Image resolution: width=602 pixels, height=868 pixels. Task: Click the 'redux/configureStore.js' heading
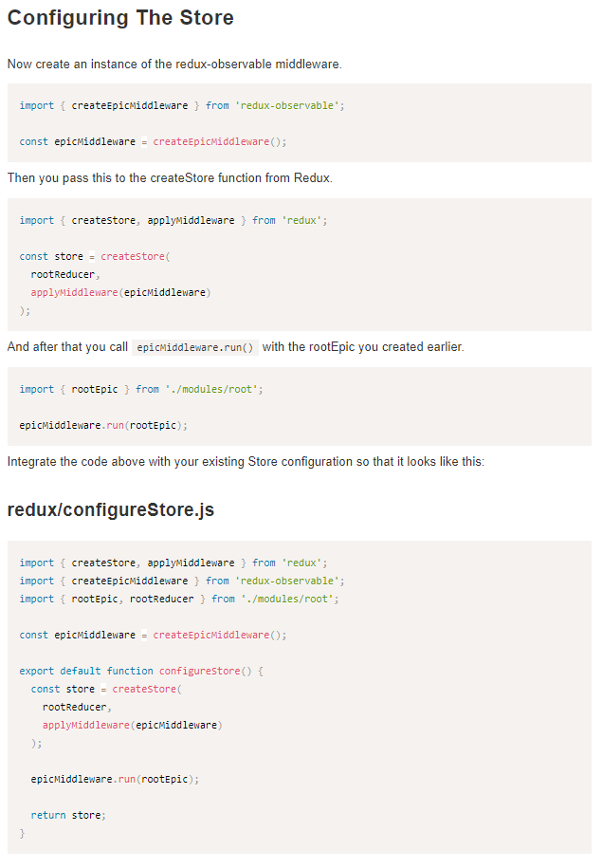(x=110, y=510)
